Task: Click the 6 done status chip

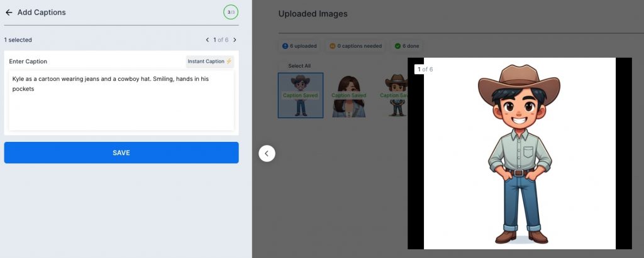Action: [x=407, y=46]
